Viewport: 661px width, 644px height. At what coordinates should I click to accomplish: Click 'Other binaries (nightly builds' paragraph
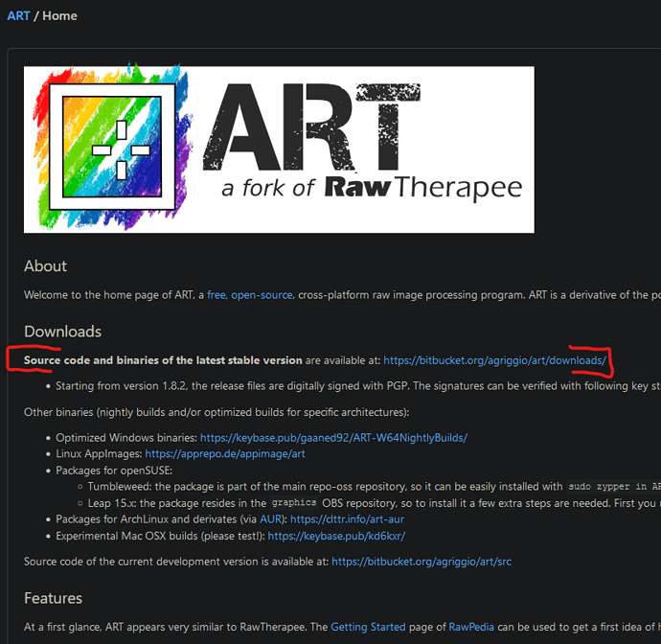coord(217,412)
